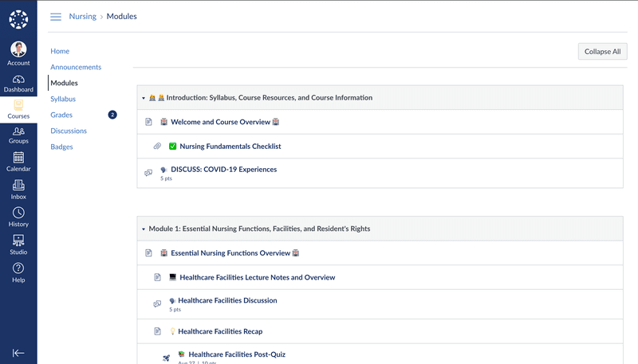Open the Studio icon
The image size is (638, 364).
click(x=18, y=241)
